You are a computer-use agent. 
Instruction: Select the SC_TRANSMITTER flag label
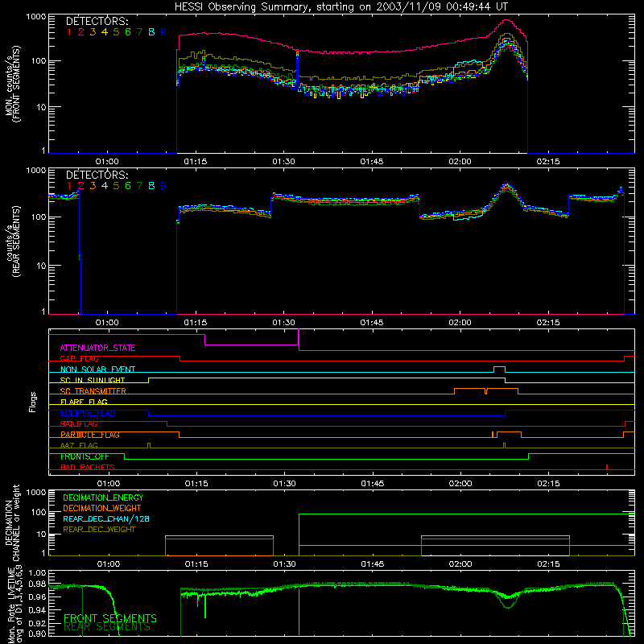click(93, 391)
